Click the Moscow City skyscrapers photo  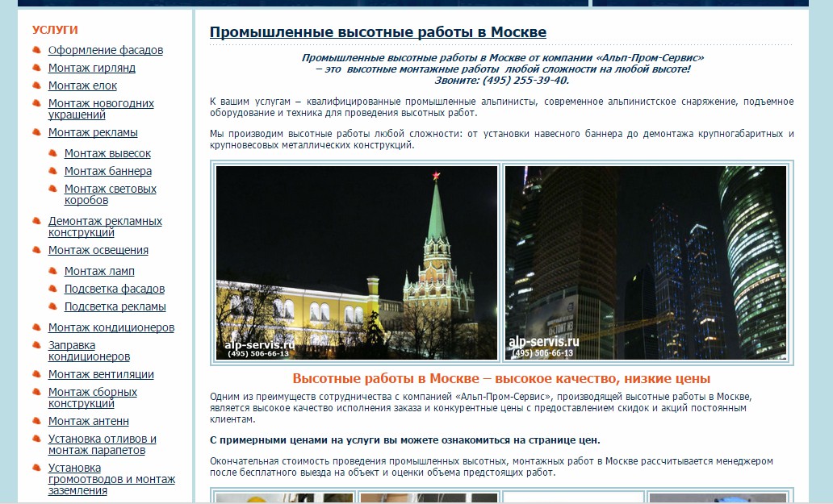646,263
